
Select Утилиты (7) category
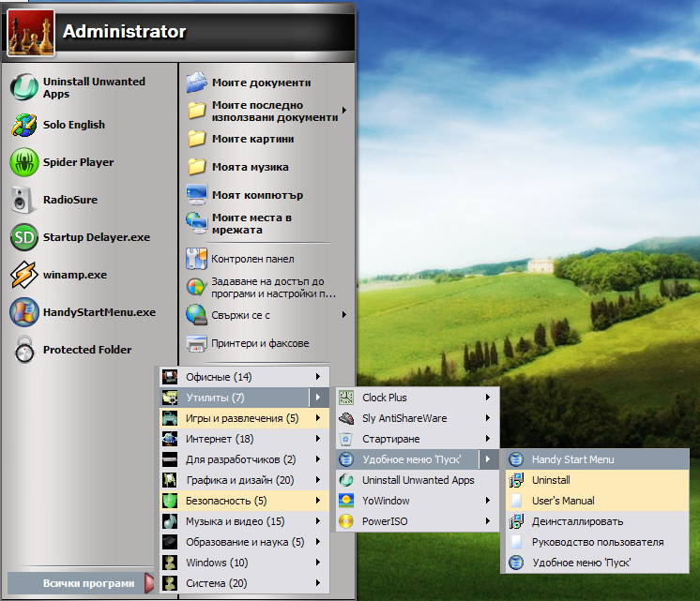click(244, 398)
